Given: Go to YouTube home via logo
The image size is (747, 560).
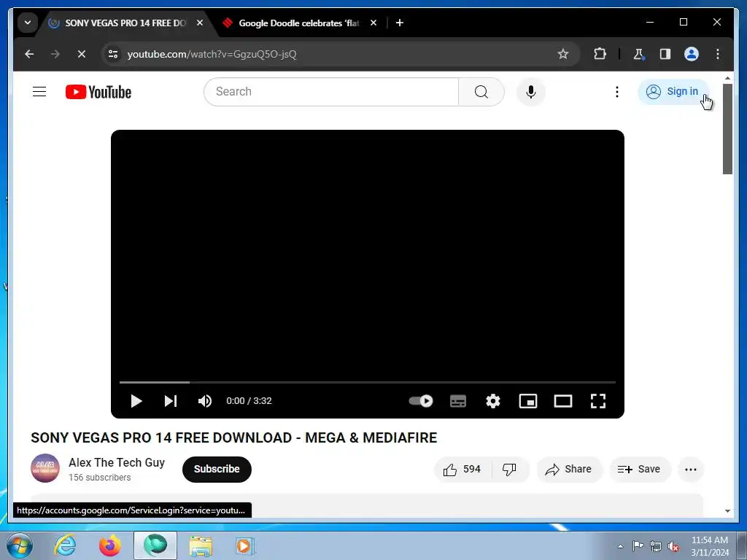Looking at the screenshot, I should (98, 92).
